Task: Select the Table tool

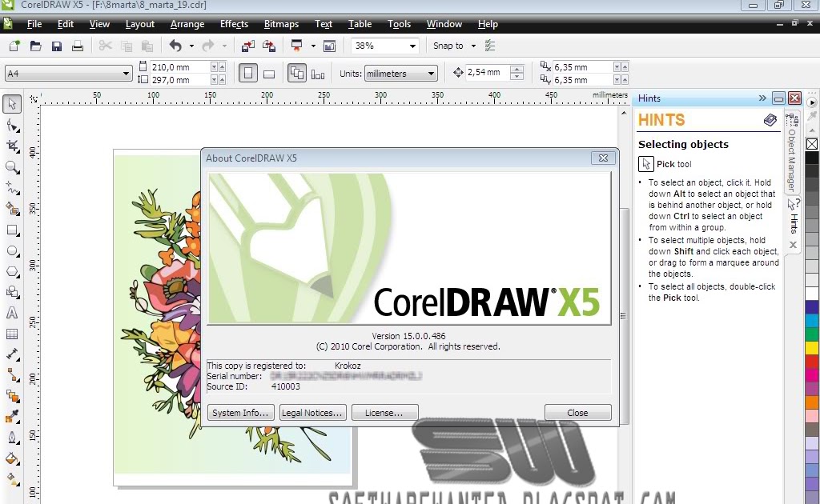Action: pyautogui.click(x=12, y=334)
